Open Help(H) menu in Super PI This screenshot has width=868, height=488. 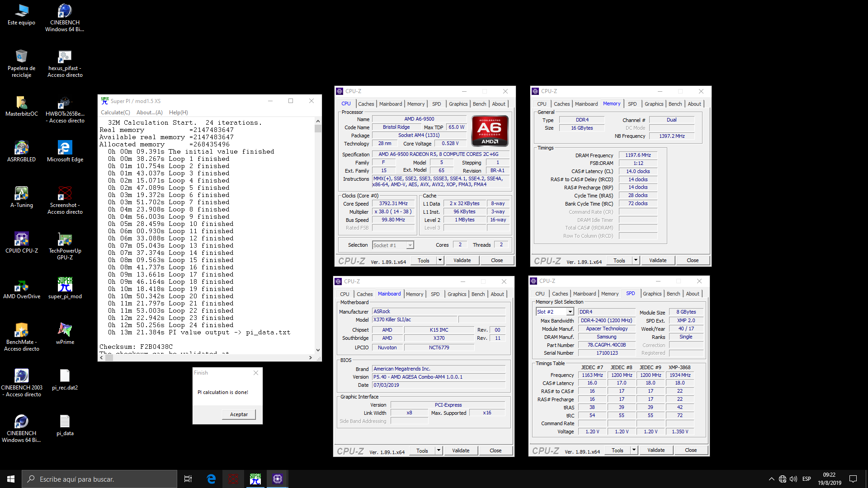coord(178,113)
